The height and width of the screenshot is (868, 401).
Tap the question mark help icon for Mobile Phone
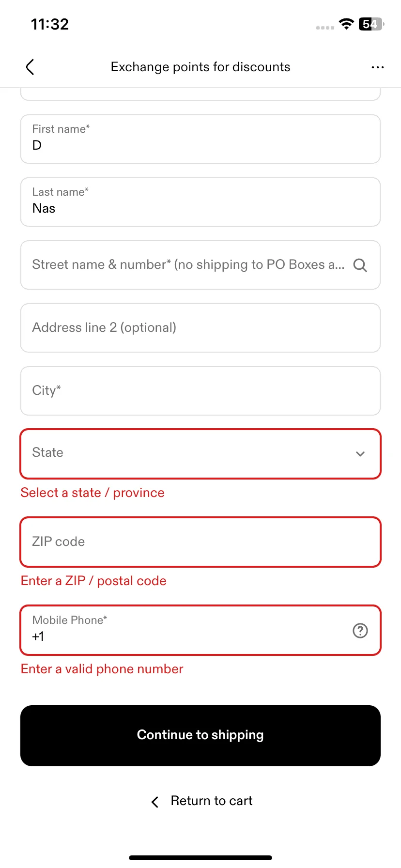coord(360,631)
